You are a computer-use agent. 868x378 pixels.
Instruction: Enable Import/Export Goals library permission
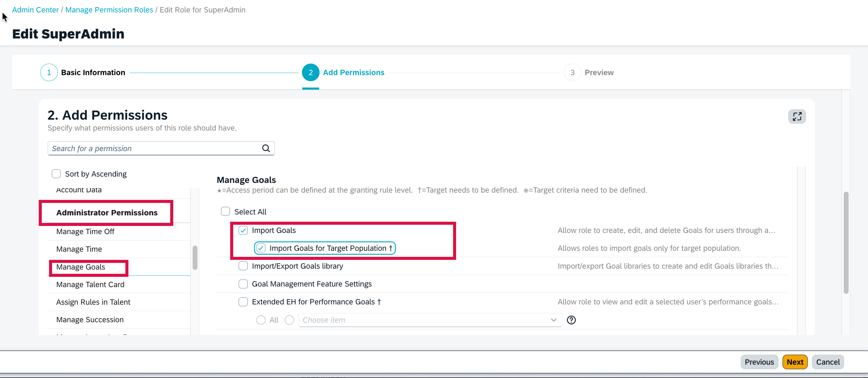[243, 266]
